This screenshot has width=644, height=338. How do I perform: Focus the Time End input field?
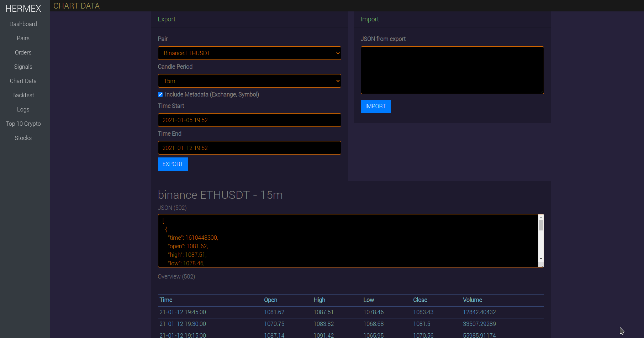coord(249,148)
